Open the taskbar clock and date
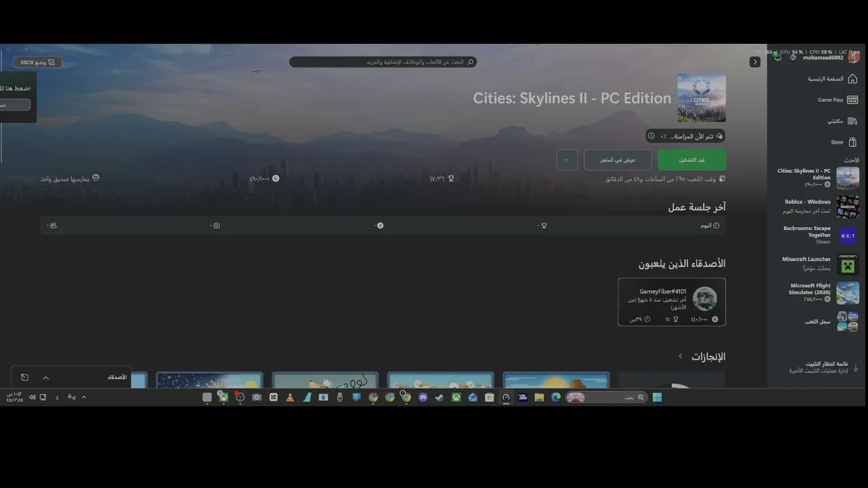 coord(14,397)
